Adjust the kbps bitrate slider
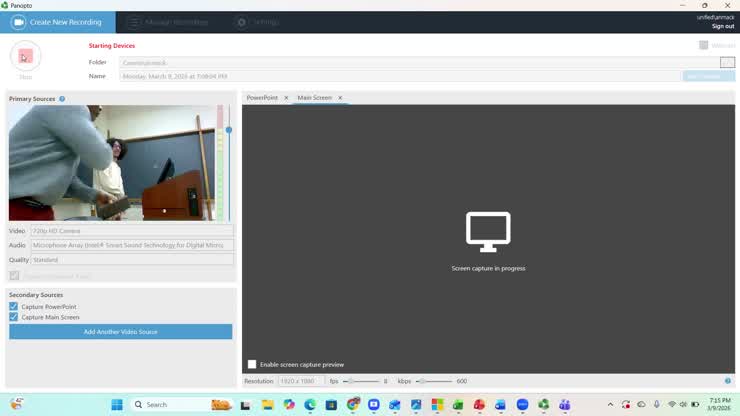 coord(422,381)
